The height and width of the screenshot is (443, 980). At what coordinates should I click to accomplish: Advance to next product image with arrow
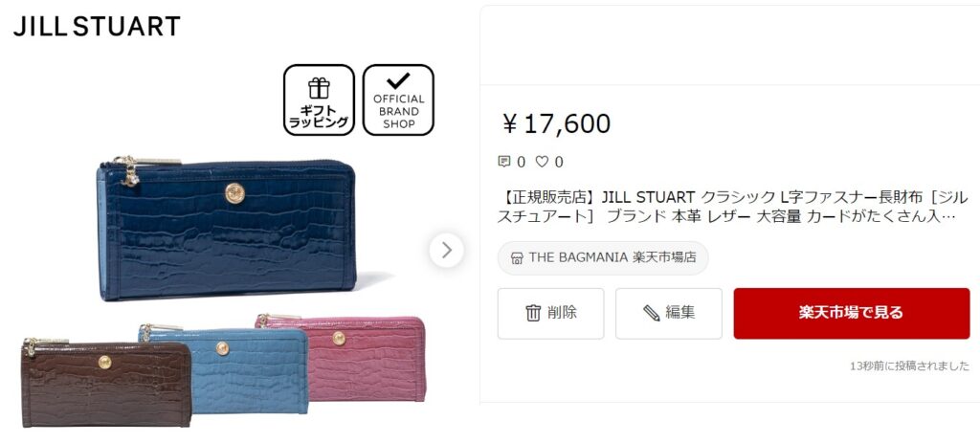coord(446,250)
